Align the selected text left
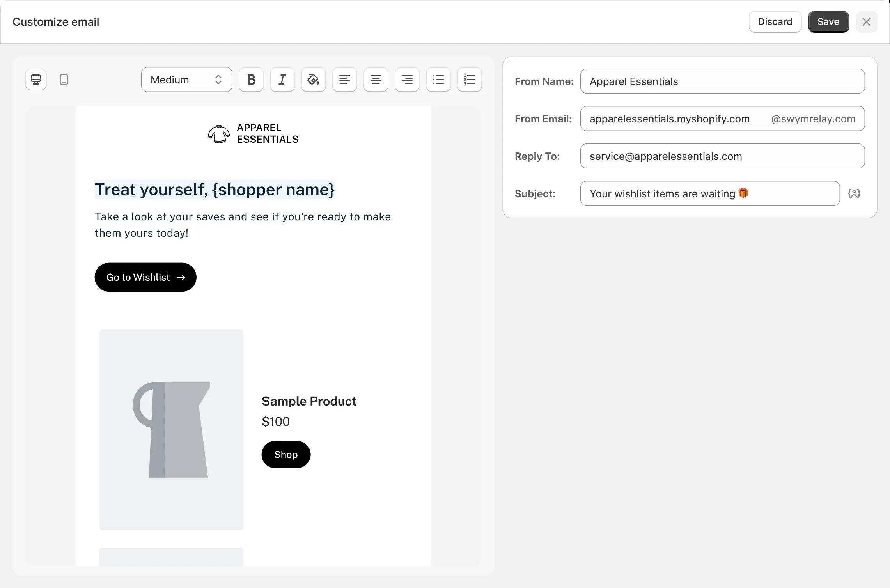The height and width of the screenshot is (588, 890). 344,80
